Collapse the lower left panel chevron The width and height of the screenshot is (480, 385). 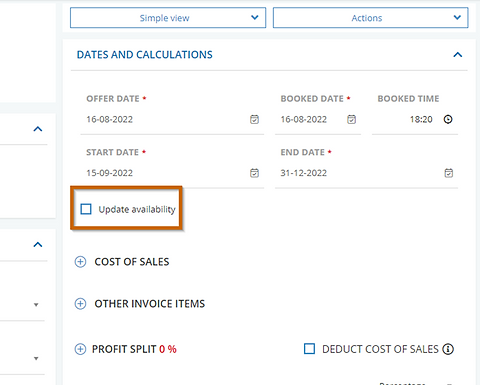[x=38, y=245]
